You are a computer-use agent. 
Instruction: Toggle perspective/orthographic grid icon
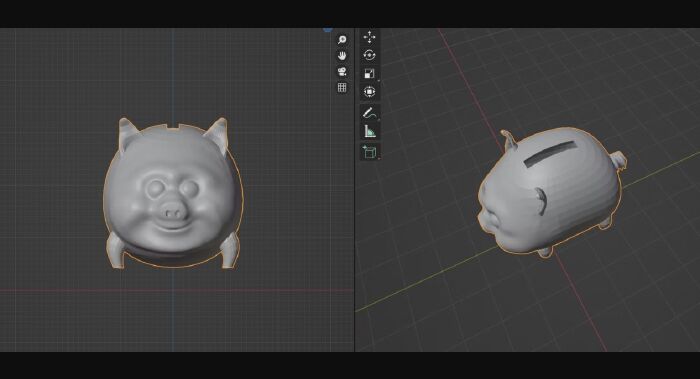[342, 87]
